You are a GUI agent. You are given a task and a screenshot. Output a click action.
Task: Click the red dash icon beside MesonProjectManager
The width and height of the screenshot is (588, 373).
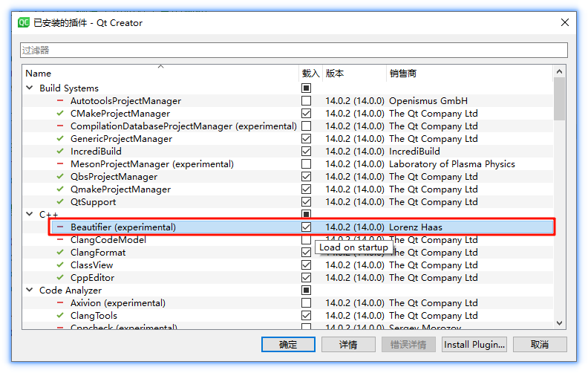tap(60, 163)
